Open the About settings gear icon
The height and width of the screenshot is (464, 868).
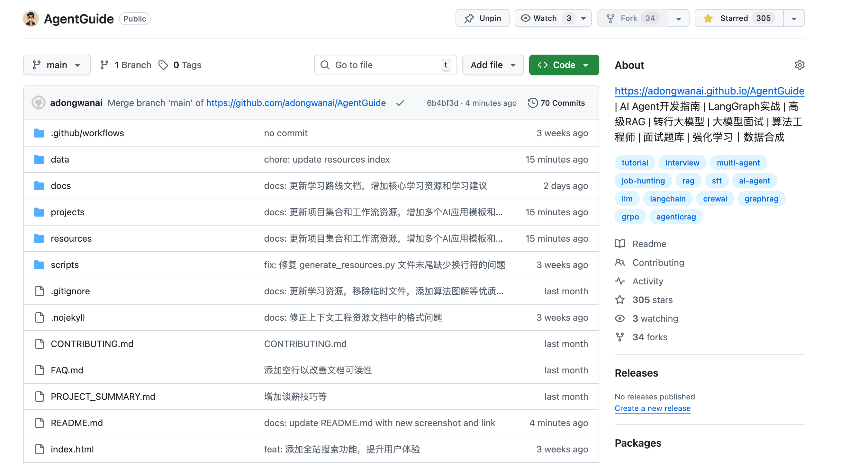tap(799, 65)
